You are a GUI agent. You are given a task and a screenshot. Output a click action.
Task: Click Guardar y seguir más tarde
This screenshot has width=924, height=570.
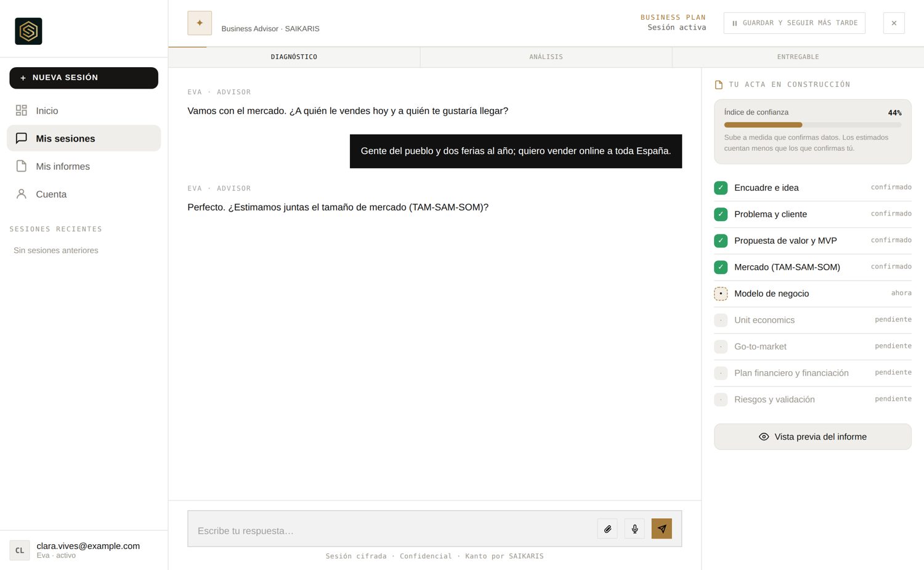(x=794, y=23)
